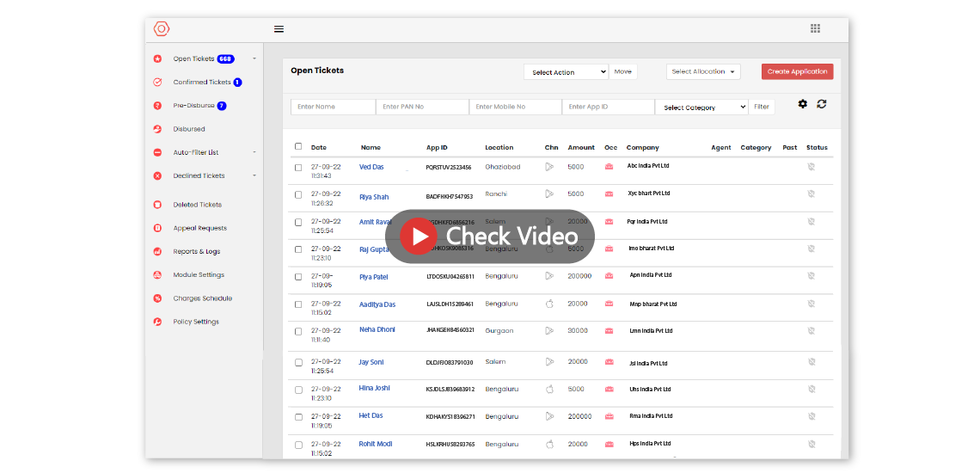Click occupation icon in Riya Shah row
Image resolution: width=980 pixels, height=473 pixels.
(x=609, y=194)
